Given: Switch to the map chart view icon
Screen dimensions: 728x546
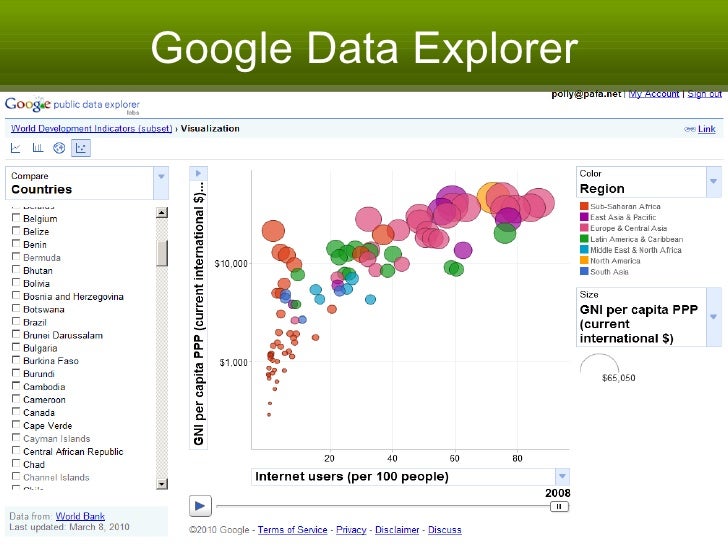Looking at the screenshot, I should click(x=59, y=148).
